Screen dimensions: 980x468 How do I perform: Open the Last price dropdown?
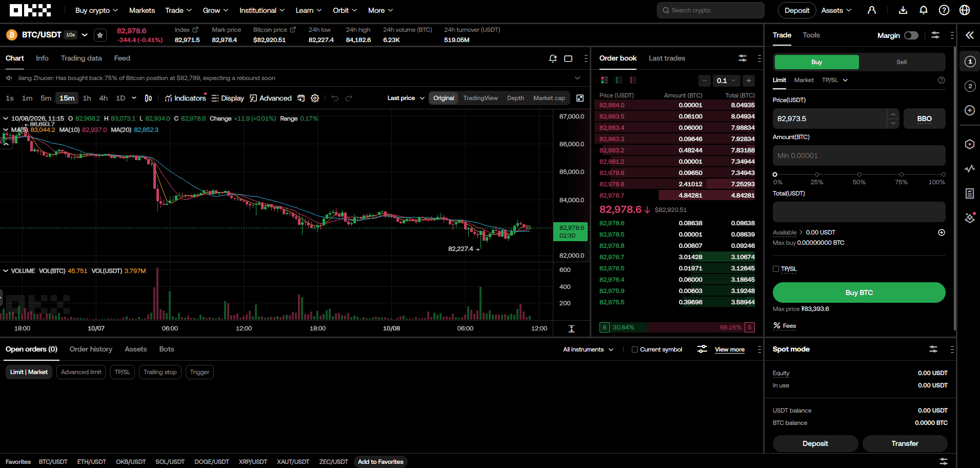(x=406, y=98)
